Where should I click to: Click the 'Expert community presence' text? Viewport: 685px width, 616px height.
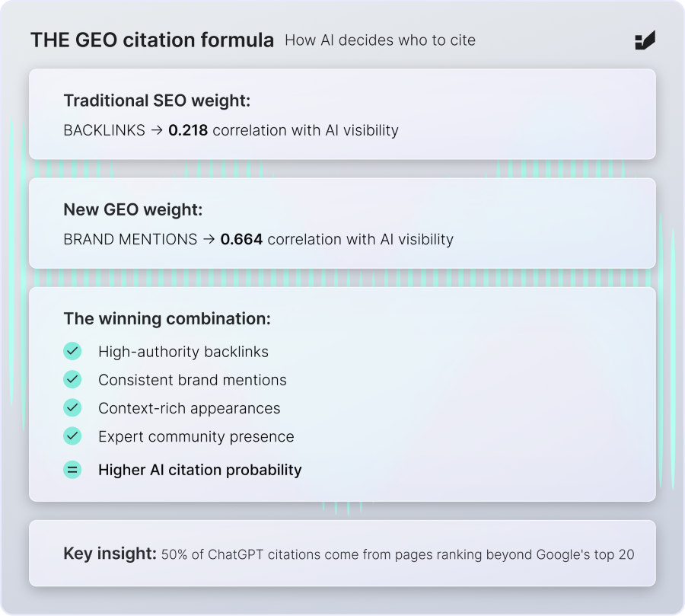(196, 437)
